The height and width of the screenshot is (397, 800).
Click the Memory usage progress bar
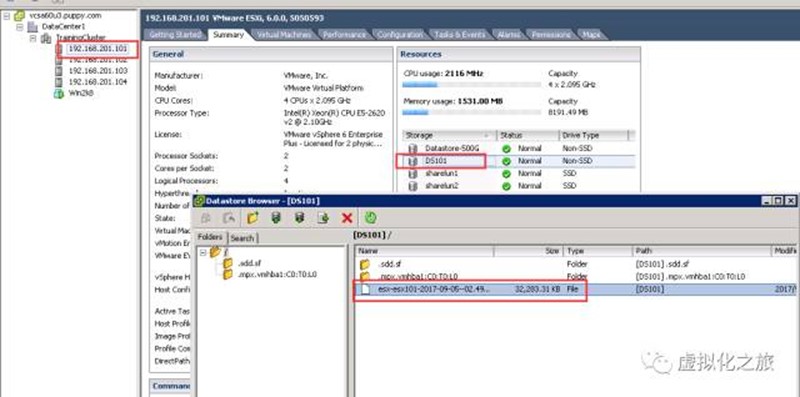pyautogui.click(x=471, y=112)
